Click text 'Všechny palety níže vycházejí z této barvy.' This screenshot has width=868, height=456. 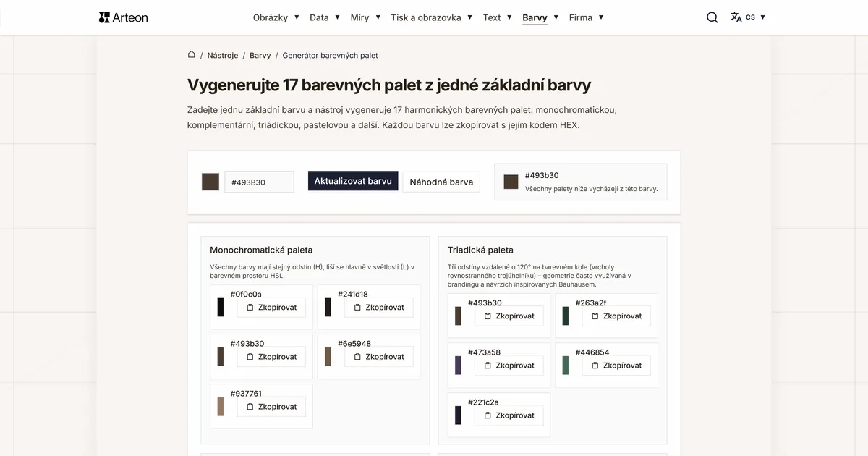coord(591,189)
